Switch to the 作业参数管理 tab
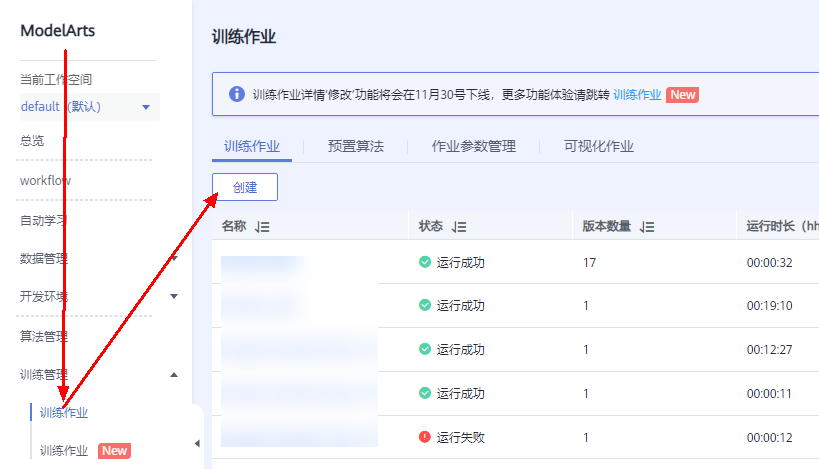Screen dimensions: 819x469 (x=473, y=146)
